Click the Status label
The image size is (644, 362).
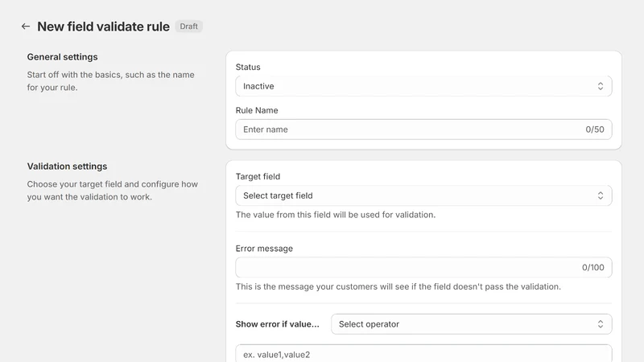pos(248,67)
